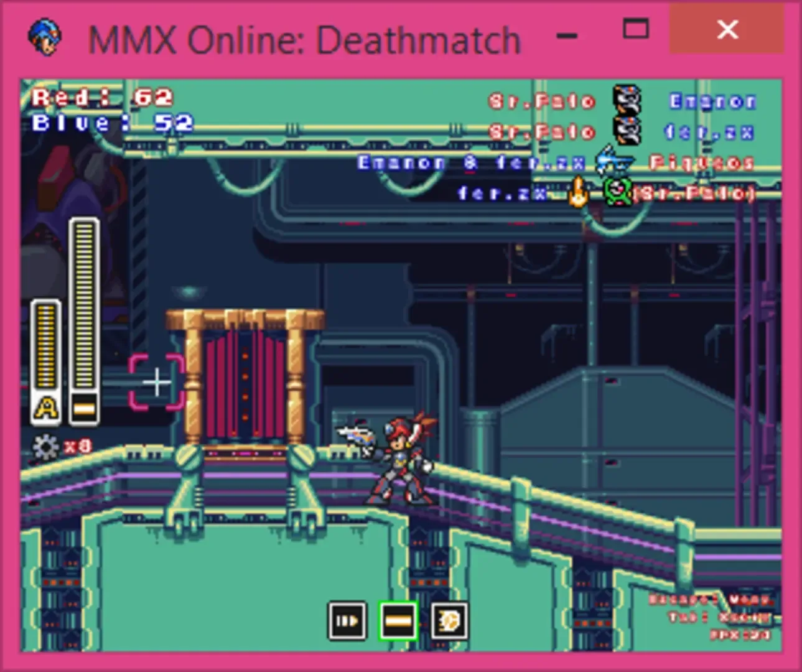Click the top helmet icon beside Emanon
The height and width of the screenshot is (672, 802).
(627, 100)
